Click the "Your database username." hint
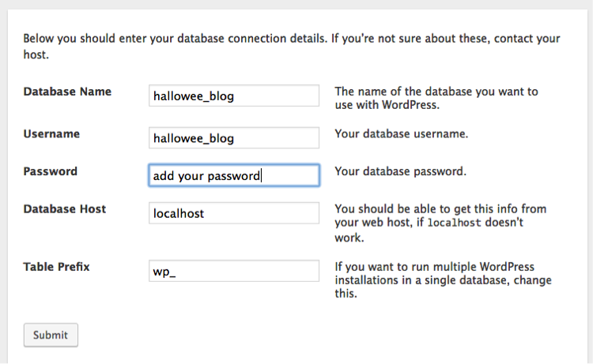593x364 pixels. (401, 134)
